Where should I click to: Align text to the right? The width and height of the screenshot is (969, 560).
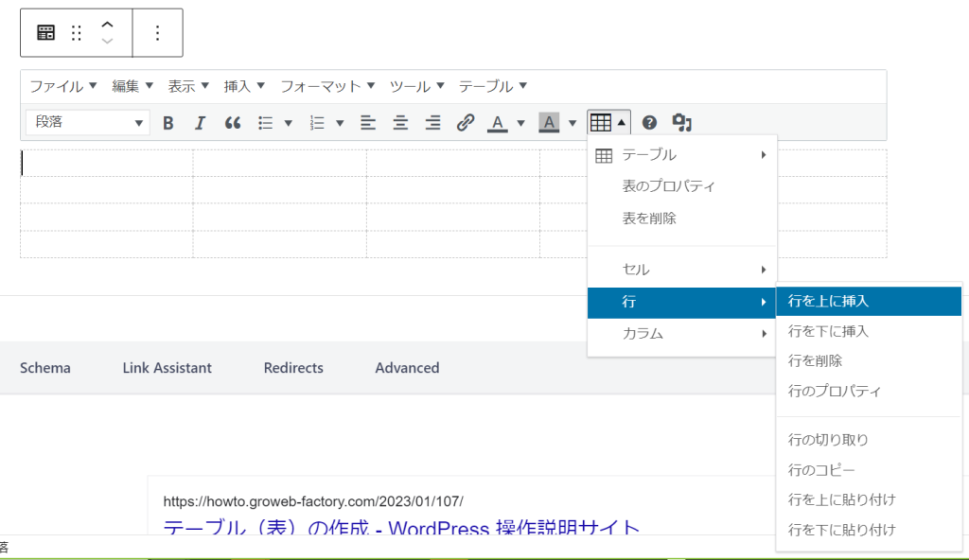pyautogui.click(x=432, y=123)
